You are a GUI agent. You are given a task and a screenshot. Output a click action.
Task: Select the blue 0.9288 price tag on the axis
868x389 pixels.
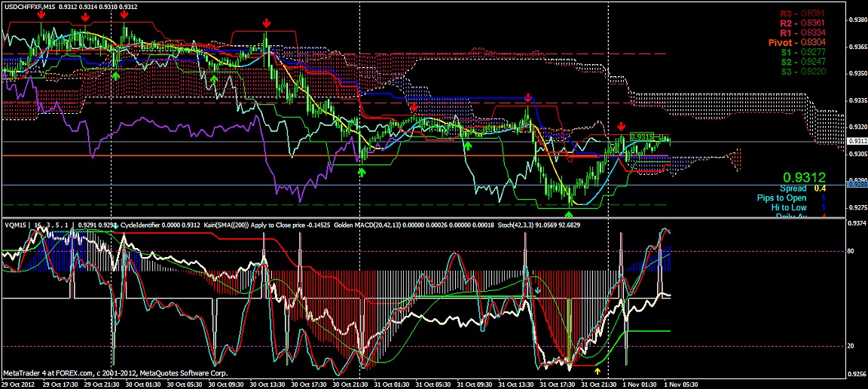click(x=857, y=185)
